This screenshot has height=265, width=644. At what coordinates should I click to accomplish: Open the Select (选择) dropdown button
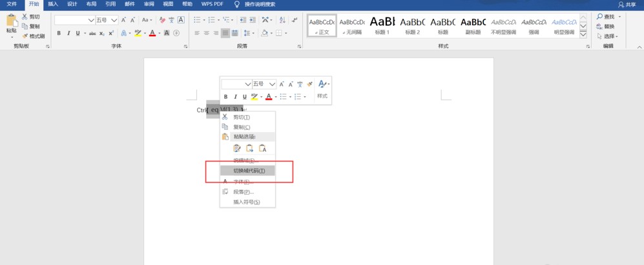click(607, 36)
